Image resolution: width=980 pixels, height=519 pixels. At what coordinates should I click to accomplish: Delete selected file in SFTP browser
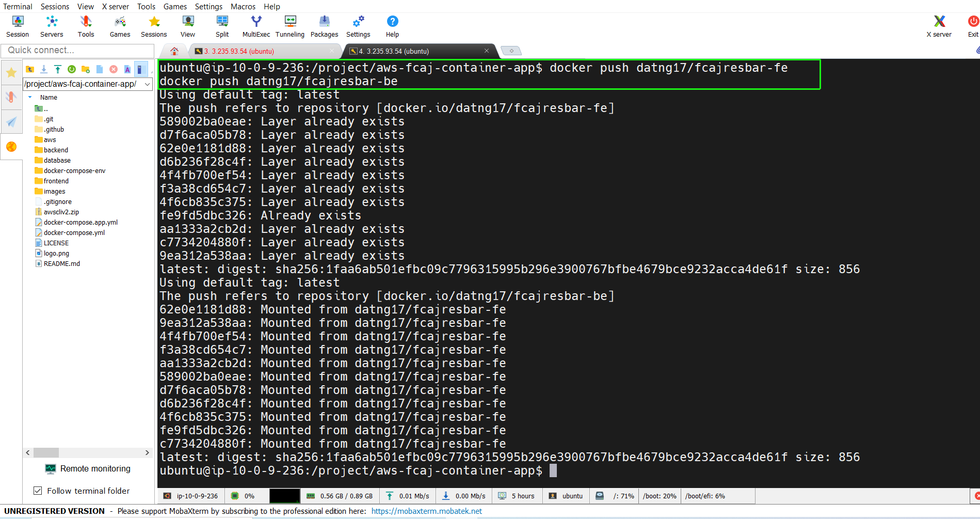point(114,69)
